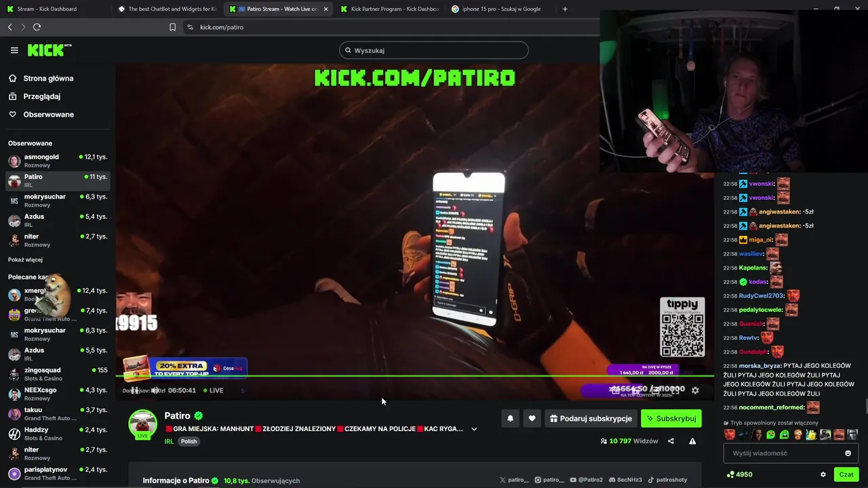The height and width of the screenshot is (488, 868).
Task: Click username morska_bryza in chat
Action: click(760, 366)
